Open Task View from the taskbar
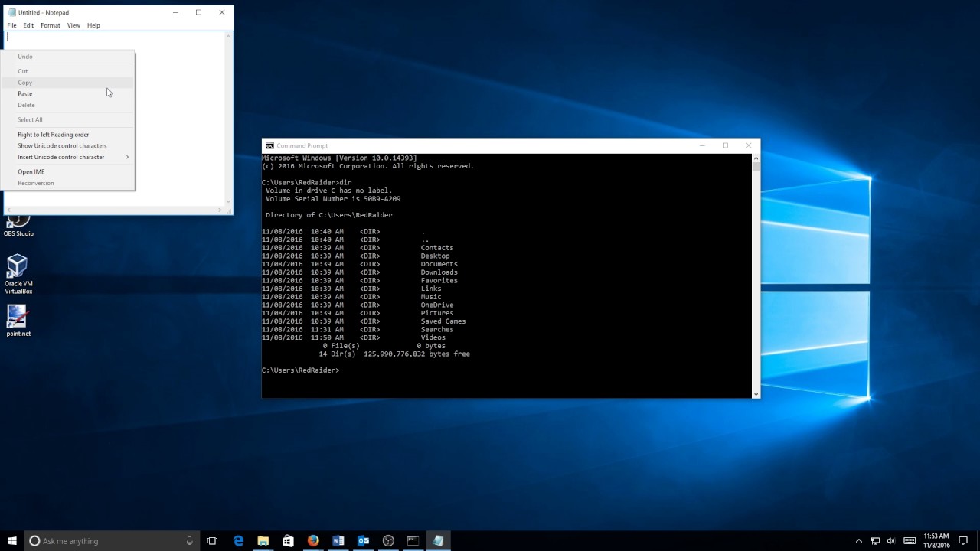The width and height of the screenshot is (980, 551). pyautogui.click(x=212, y=540)
